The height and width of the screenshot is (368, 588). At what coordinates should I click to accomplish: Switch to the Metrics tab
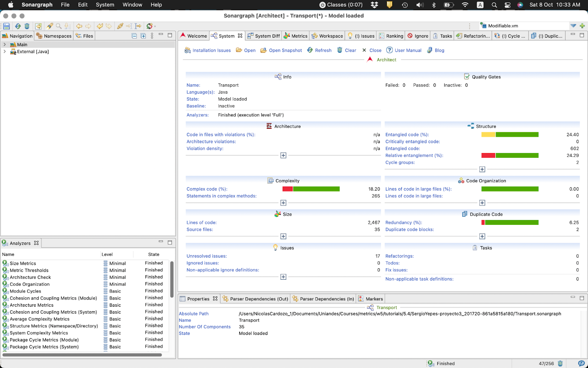point(295,36)
